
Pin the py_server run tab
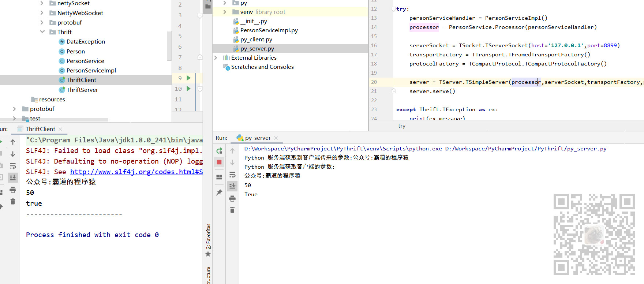(219, 192)
